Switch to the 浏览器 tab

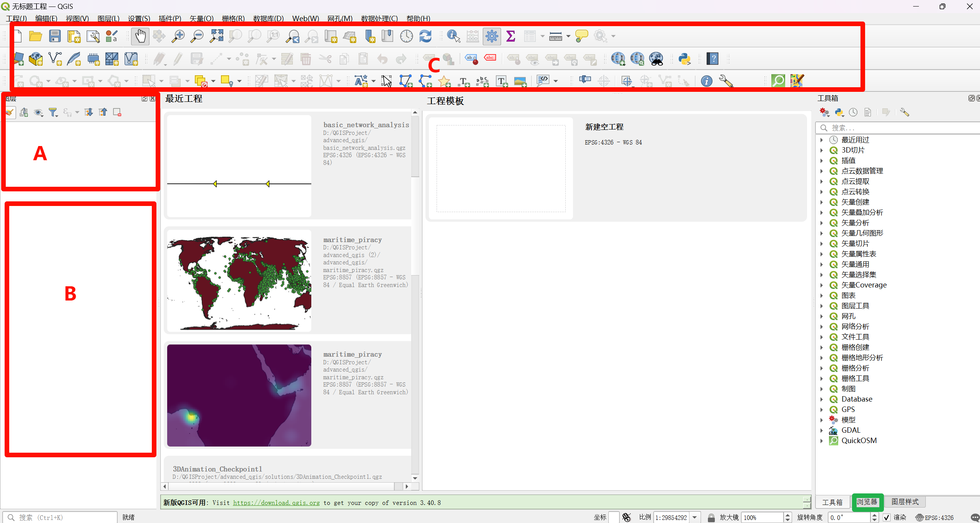[x=867, y=502]
